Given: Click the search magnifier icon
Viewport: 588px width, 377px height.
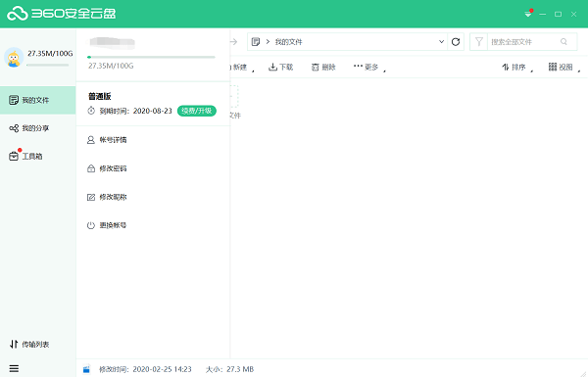Looking at the screenshot, I should point(564,41).
